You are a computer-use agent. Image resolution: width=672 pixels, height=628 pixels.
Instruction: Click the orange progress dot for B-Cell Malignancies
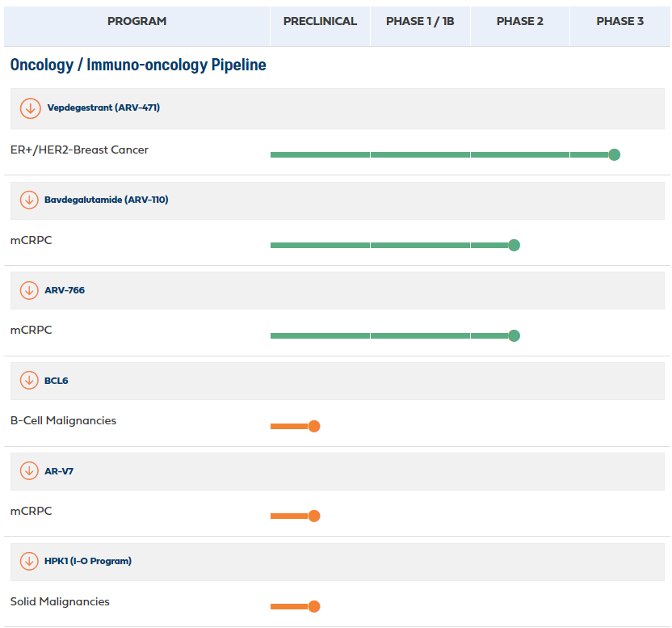coord(314,426)
